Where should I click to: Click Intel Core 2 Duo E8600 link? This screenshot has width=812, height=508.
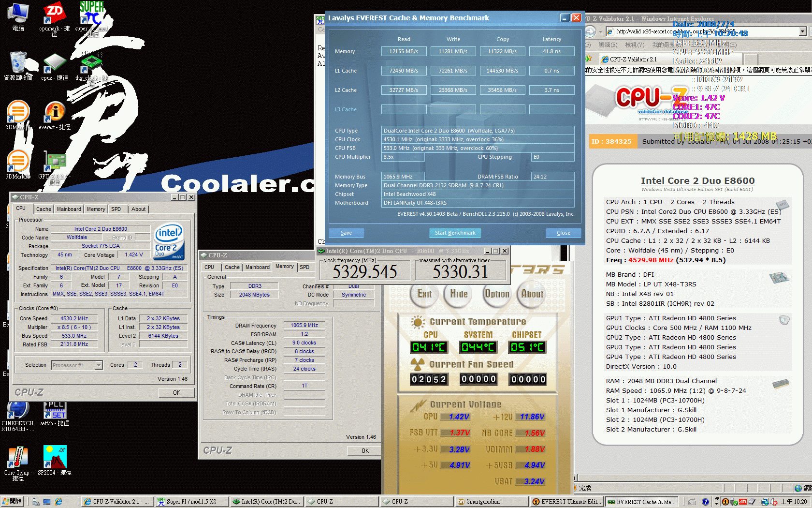pos(697,180)
